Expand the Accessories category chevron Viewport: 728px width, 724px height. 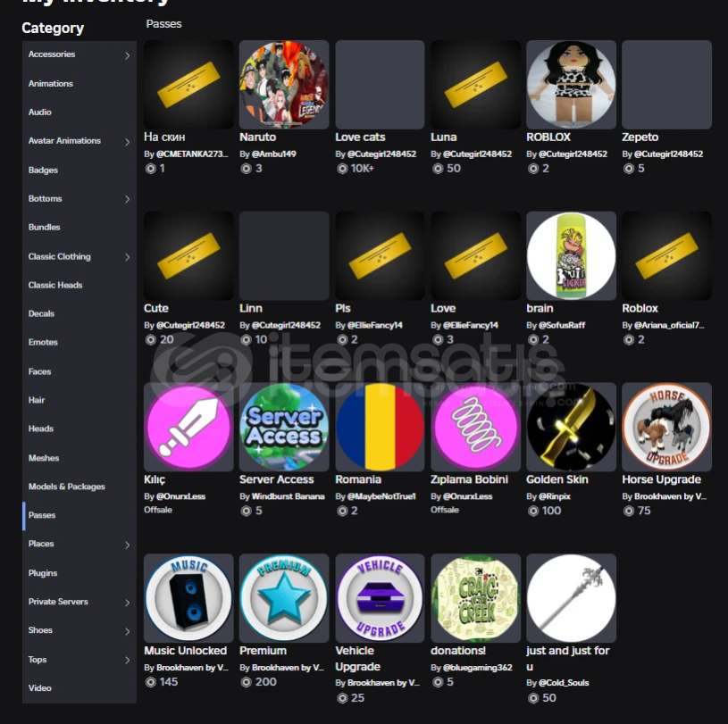coord(127,55)
